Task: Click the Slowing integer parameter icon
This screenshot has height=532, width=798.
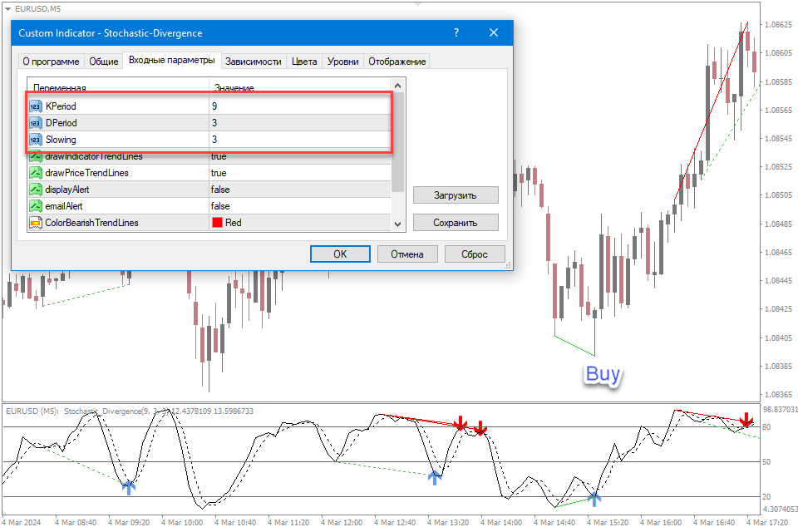Action: click(x=36, y=140)
